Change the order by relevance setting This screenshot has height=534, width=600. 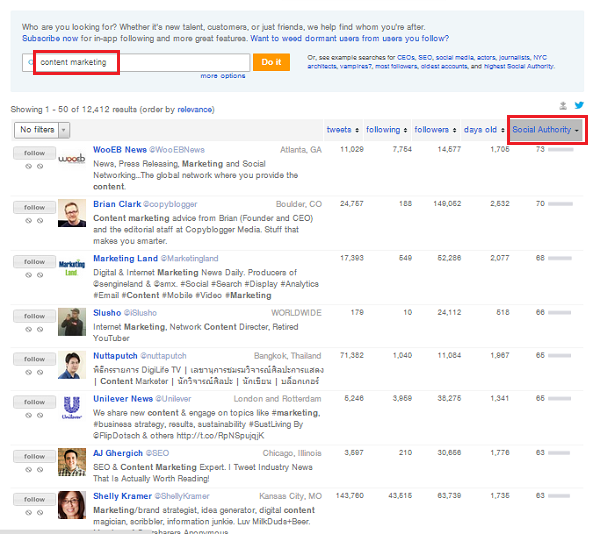[195, 109]
